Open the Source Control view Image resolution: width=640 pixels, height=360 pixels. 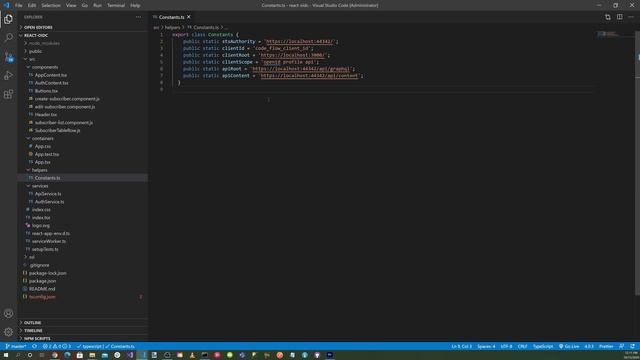(8, 57)
